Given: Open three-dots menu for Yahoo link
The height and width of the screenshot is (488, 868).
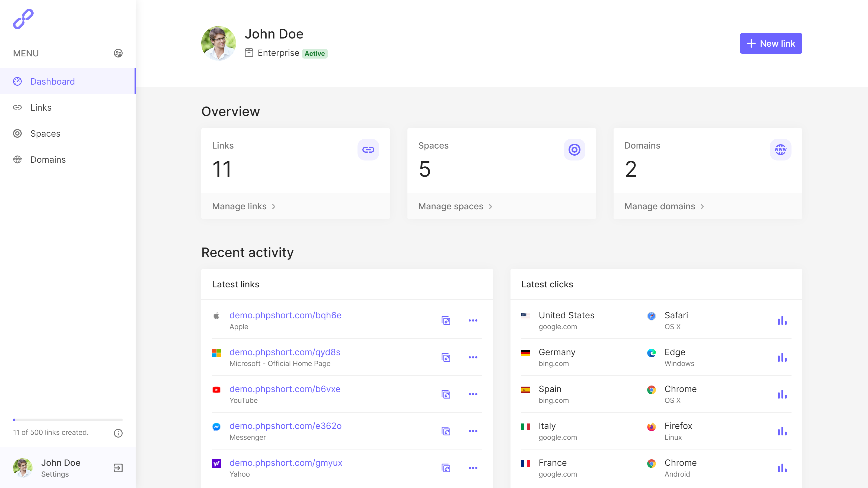Looking at the screenshot, I should 473,468.
